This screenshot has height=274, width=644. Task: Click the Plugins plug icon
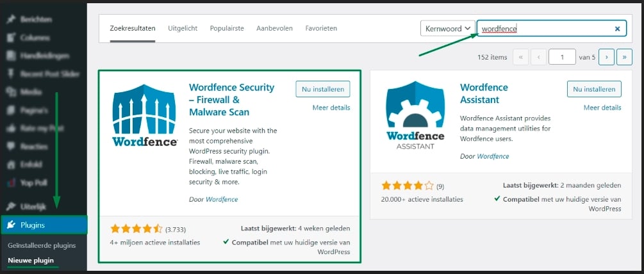pos(12,225)
